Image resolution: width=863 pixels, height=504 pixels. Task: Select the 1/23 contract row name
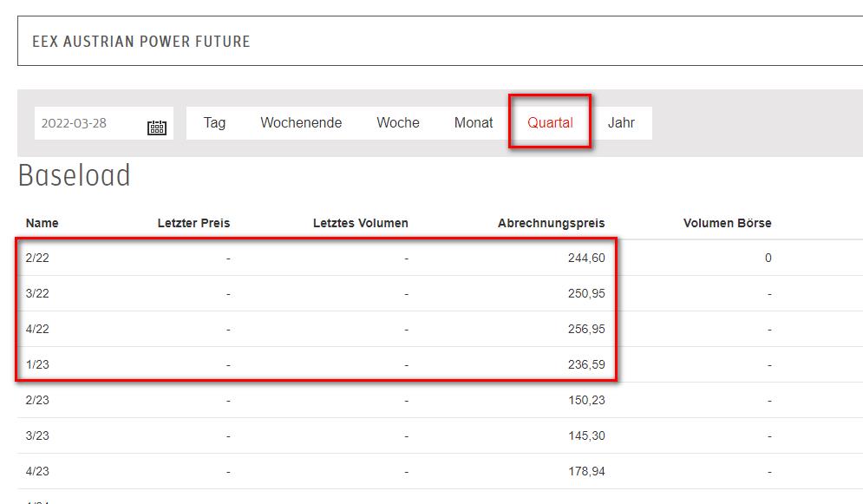point(37,365)
